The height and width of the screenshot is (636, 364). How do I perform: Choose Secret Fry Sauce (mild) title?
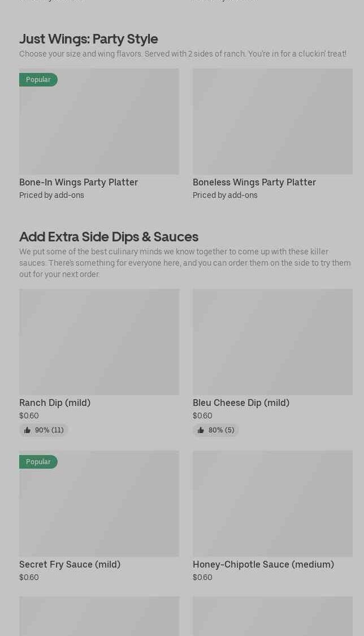[x=70, y=564]
